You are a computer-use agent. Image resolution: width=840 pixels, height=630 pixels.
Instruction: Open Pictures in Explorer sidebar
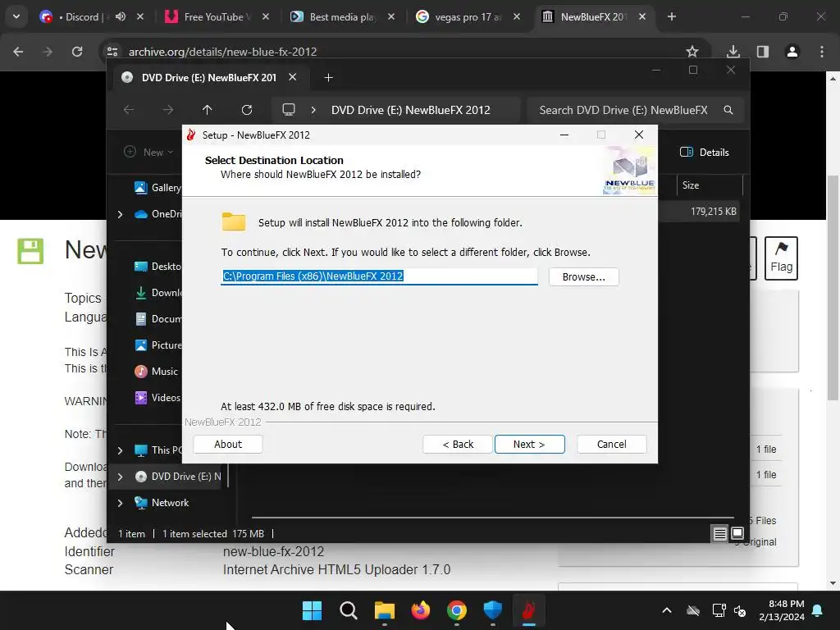pos(157,345)
